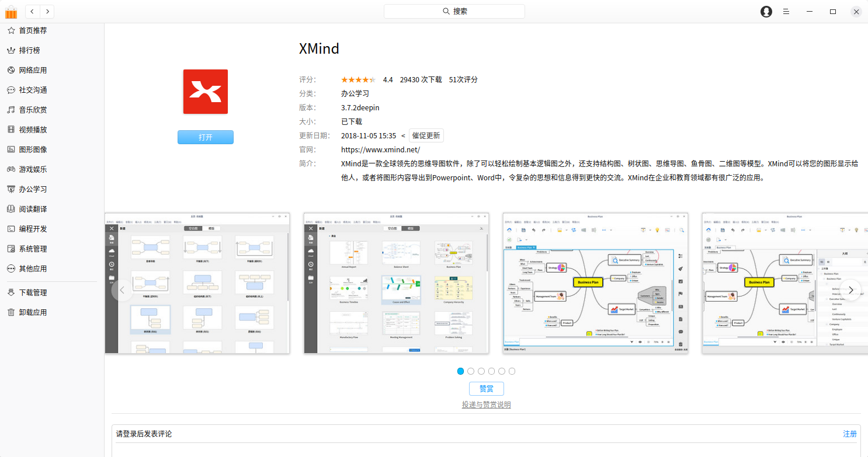Click the 注册 link

pos(850,434)
